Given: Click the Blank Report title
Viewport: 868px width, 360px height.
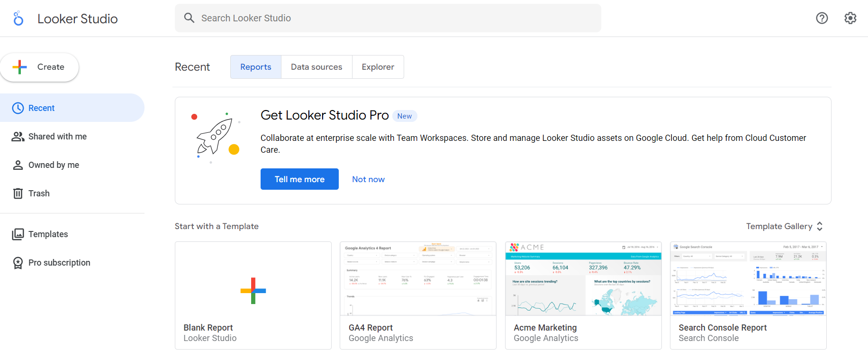Looking at the screenshot, I should click(208, 328).
